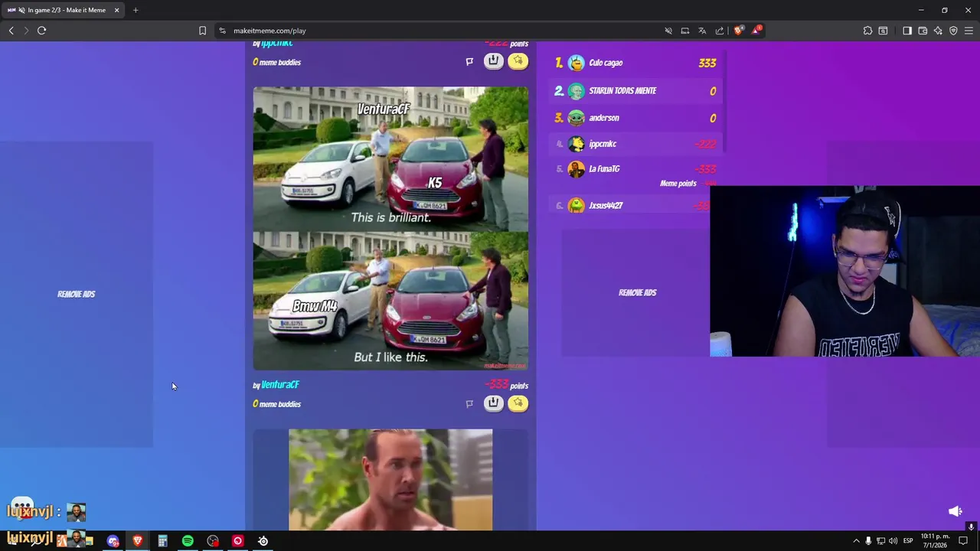Click right REMOVE ADS link

tap(638, 292)
